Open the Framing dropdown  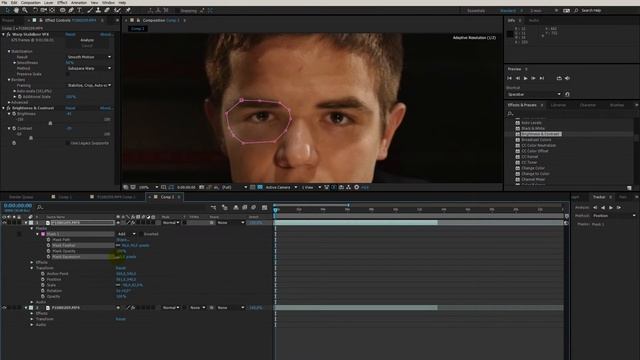tap(89, 86)
